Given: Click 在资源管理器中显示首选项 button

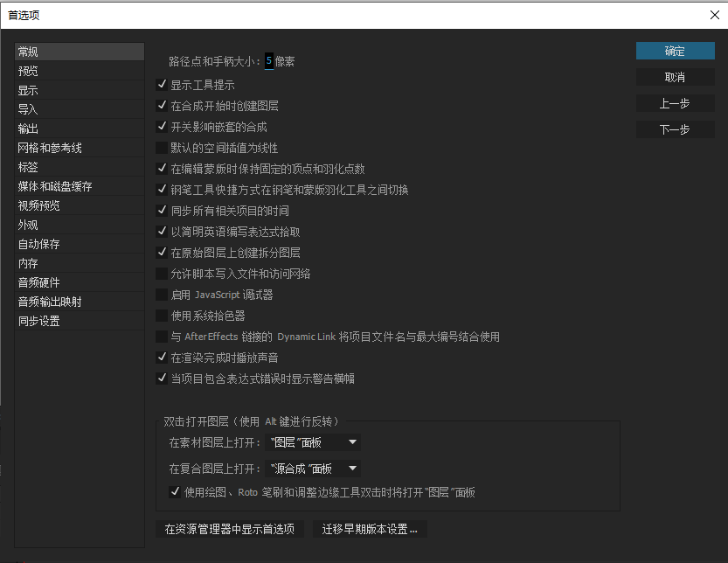Looking at the screenshot, I should point(230,529).
